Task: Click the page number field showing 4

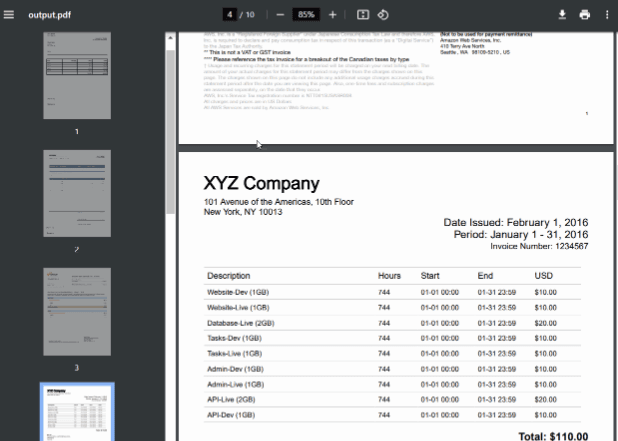Action: tap(231, 15)
